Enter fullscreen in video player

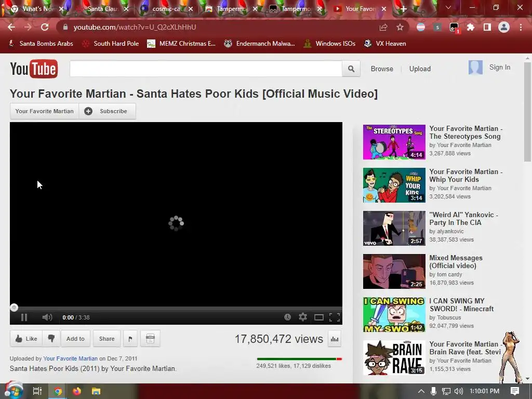pos(335,317)
